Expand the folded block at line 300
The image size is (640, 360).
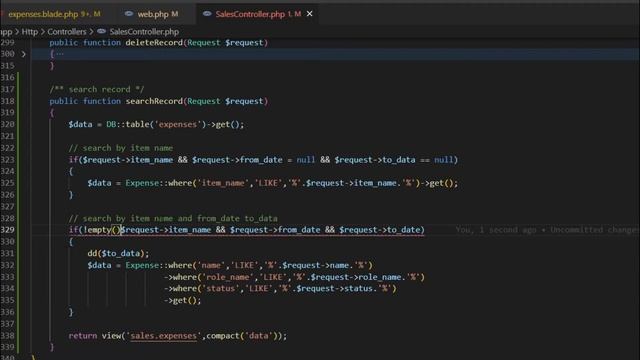[x=24, y=54]
